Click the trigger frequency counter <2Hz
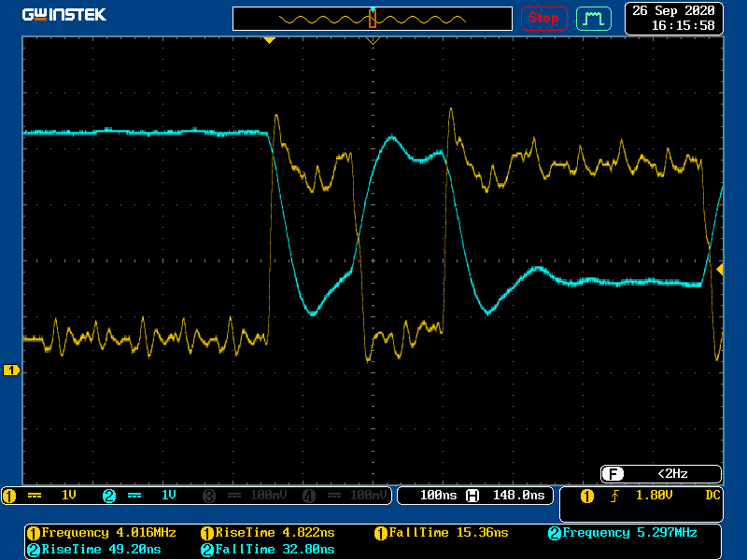This screenshot has width=747, height=560. [661, 473]
